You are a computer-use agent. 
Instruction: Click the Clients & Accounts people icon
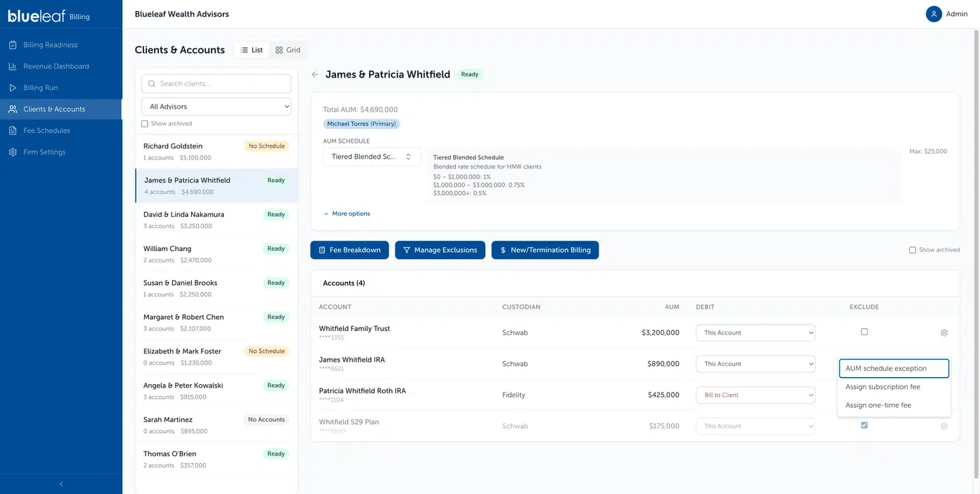(x=13, y=109)
